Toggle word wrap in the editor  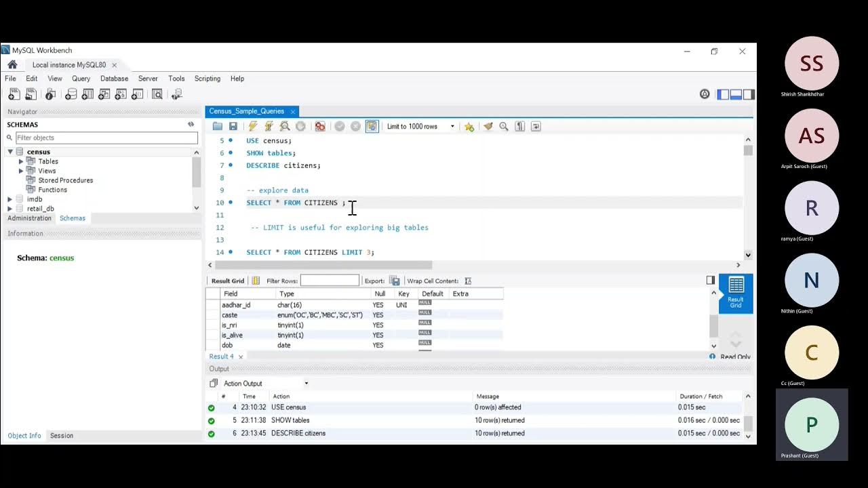tap(536, 126)
